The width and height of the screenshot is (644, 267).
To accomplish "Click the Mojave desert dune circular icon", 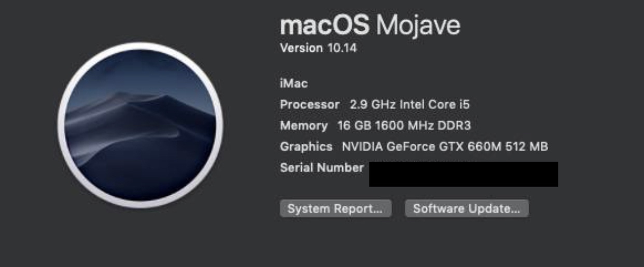I will 141,125.
